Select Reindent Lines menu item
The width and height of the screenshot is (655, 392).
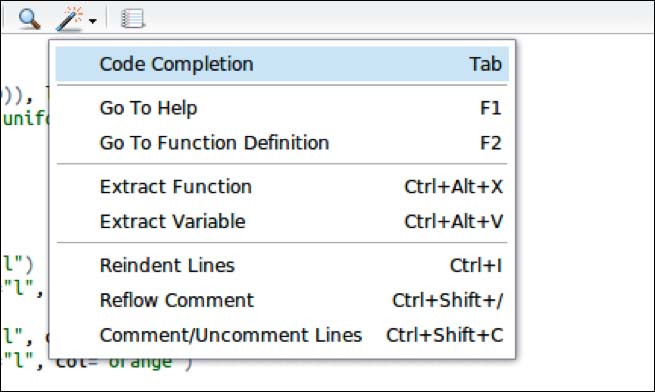coord(282,265)
